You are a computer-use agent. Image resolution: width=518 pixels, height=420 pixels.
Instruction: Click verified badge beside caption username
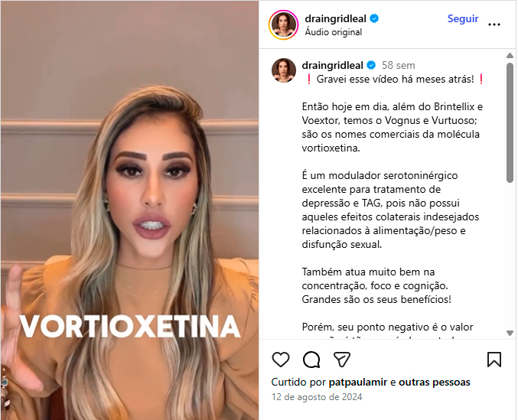click(x=371, y=65)
